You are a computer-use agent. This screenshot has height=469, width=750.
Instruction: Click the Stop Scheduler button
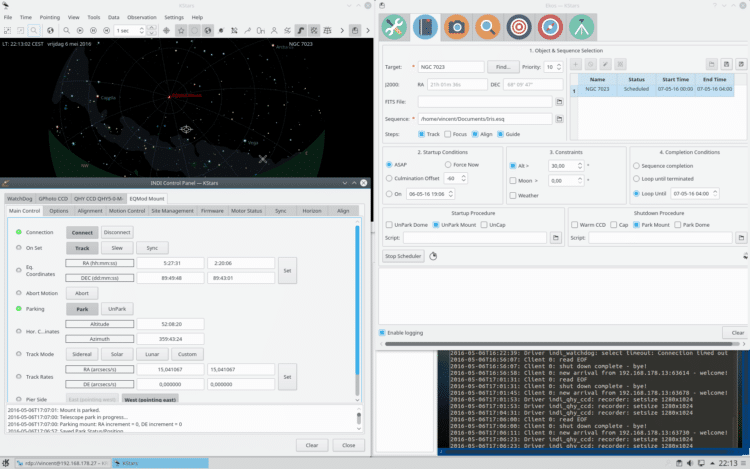pyautogui.click(x=403, y=256)
